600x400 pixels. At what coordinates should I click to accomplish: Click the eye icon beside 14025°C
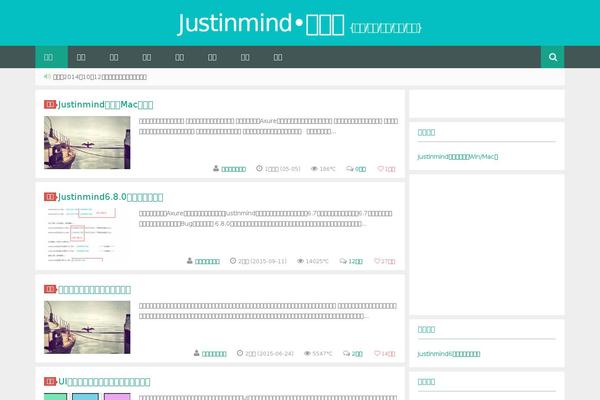point(300,261)
